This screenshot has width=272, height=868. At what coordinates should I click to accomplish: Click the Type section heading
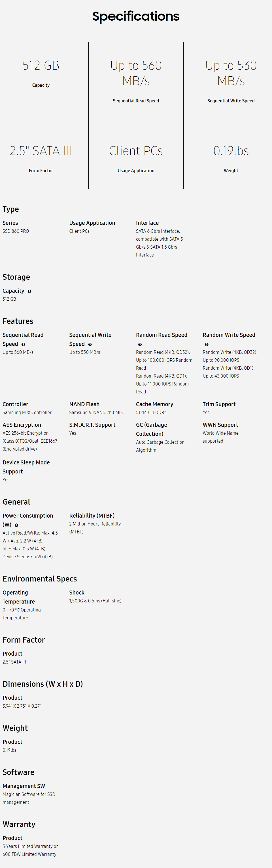(x=11, y=209)
